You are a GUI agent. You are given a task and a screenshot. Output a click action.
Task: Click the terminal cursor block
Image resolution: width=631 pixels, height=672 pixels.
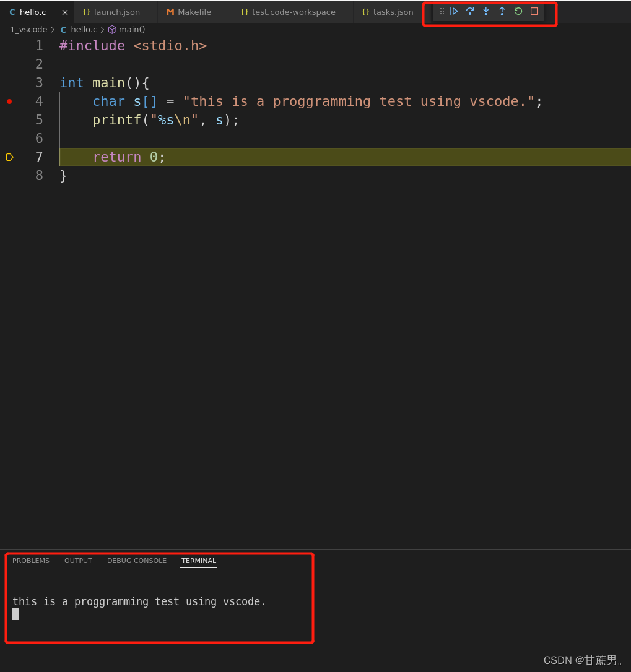[x=15, y=614]
